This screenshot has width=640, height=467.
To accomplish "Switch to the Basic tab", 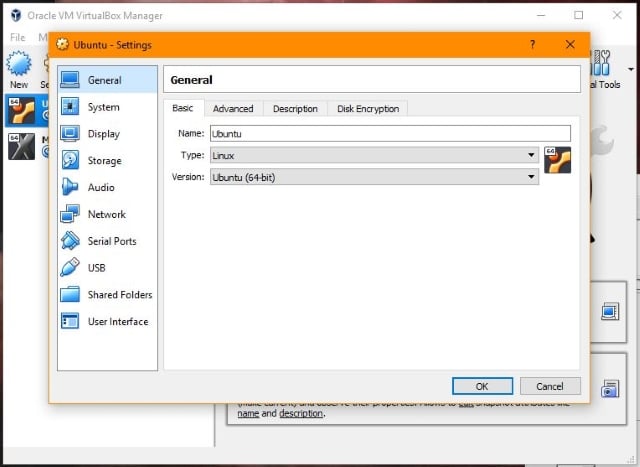I will pyautogui.click(x=183, y=108).
